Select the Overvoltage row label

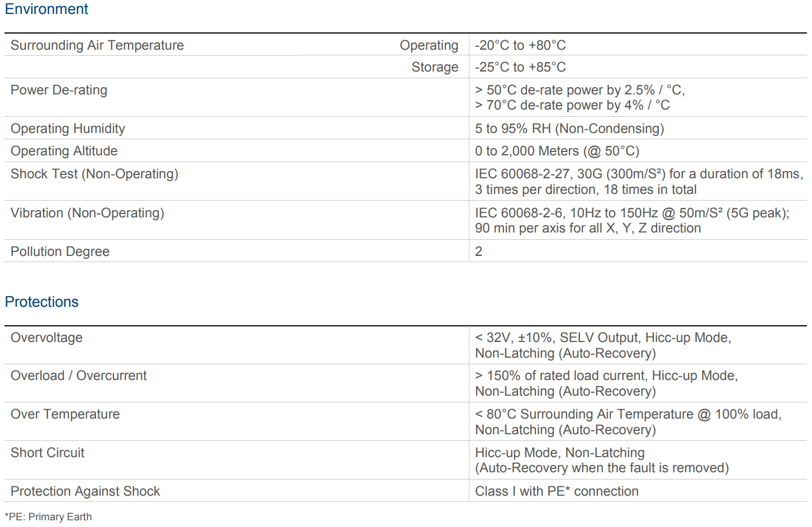coord(46,338)
